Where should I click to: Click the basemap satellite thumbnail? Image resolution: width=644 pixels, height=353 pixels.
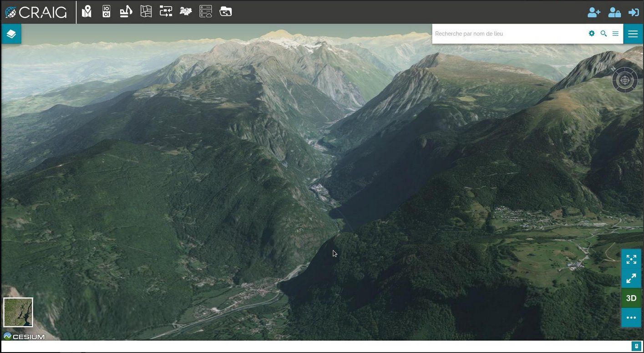18,312
